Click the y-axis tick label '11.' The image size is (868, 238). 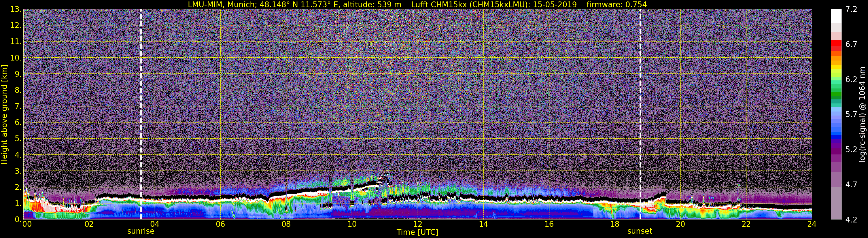(16, 41)
